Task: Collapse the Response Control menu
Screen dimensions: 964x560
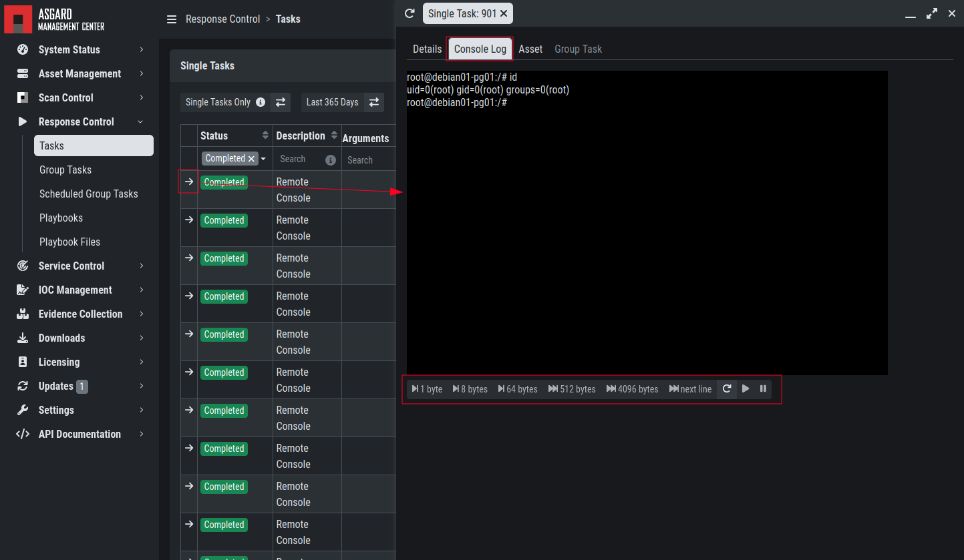Action: click(x=140, y=121)
